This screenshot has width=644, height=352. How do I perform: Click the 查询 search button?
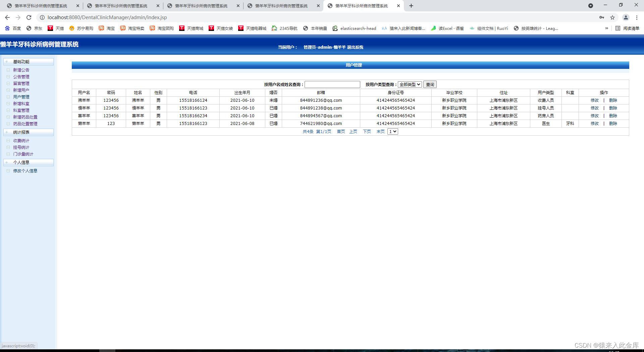(430, 84)
